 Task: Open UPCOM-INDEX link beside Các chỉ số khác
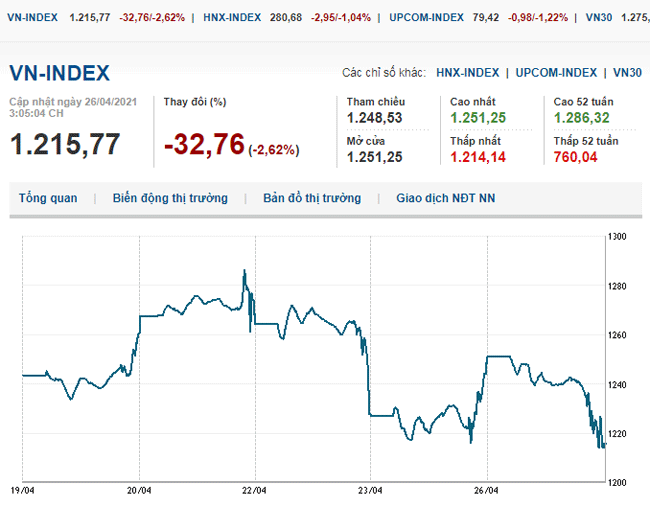click(x=556, y=73)
